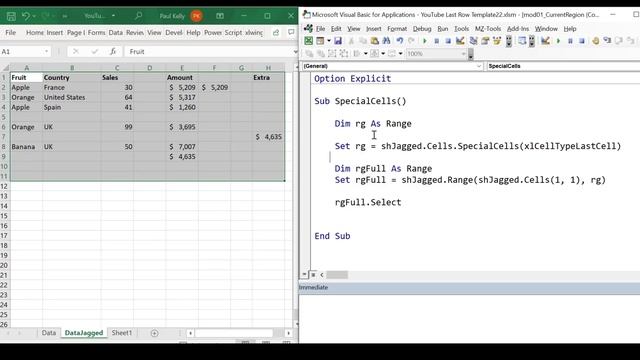
Task: Select column header E in the worksheet
Action: [182, 68]
